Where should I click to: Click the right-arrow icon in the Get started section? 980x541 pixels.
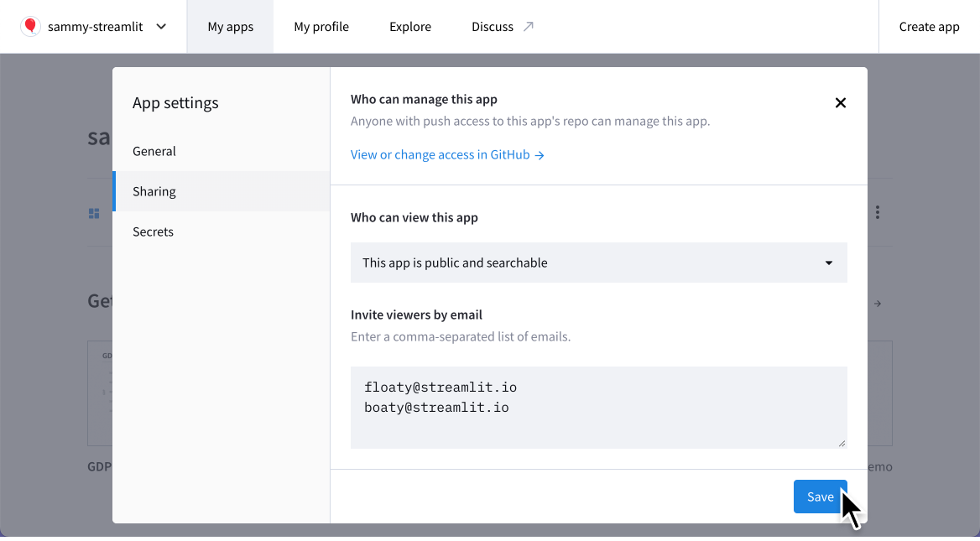[877, 303]
